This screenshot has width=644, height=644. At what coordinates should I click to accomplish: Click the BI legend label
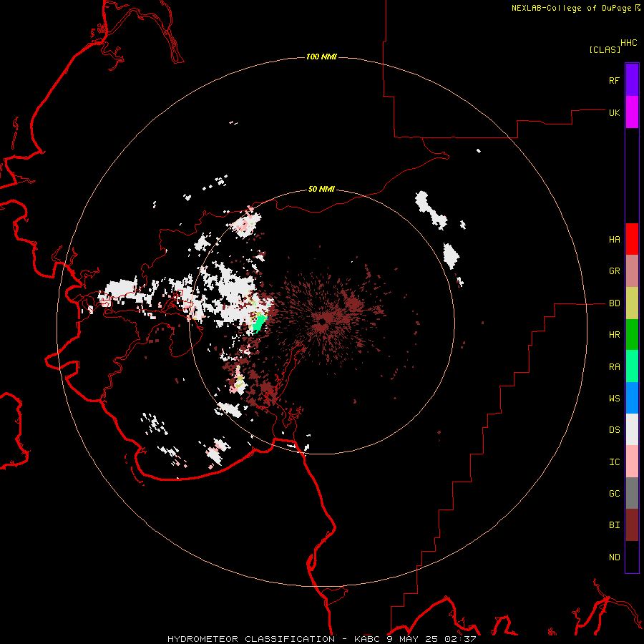pyautogui.click(x=614, y=525)
